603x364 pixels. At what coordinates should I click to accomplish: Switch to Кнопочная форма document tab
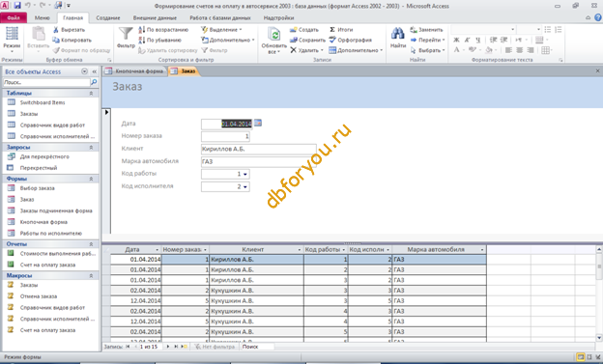click(134, 71)
